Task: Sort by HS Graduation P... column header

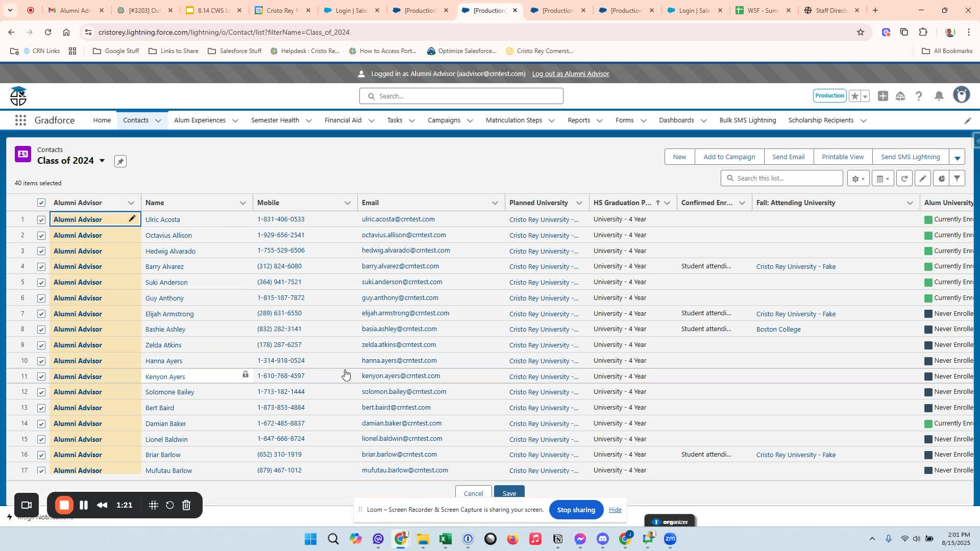Action: click(x=622, y=203)
